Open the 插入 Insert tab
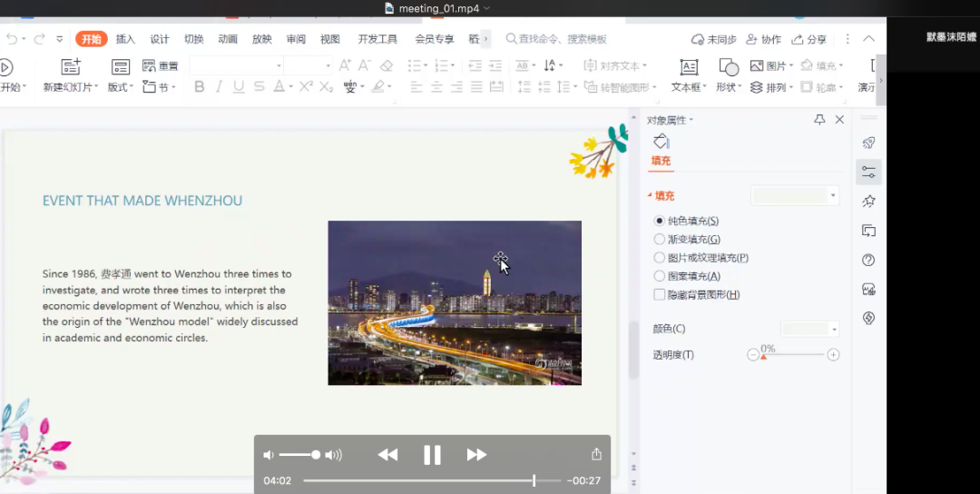The image size is (980, 494). click(125, 39)
